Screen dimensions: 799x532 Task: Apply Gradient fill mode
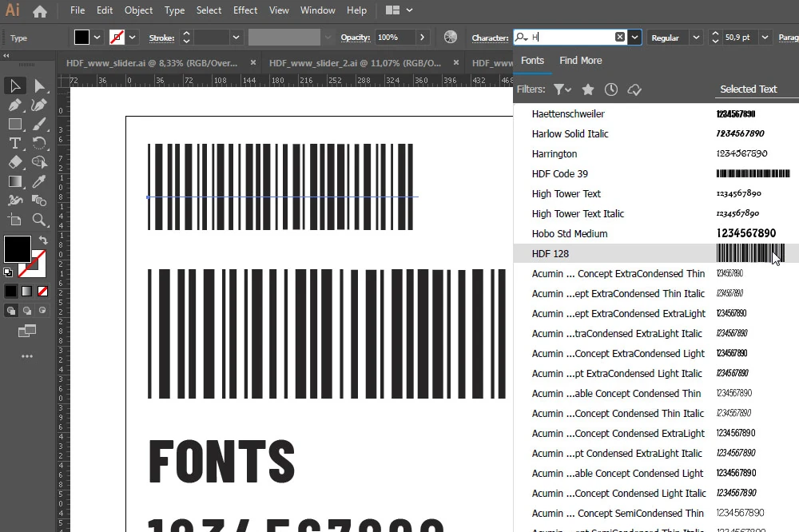27,291
